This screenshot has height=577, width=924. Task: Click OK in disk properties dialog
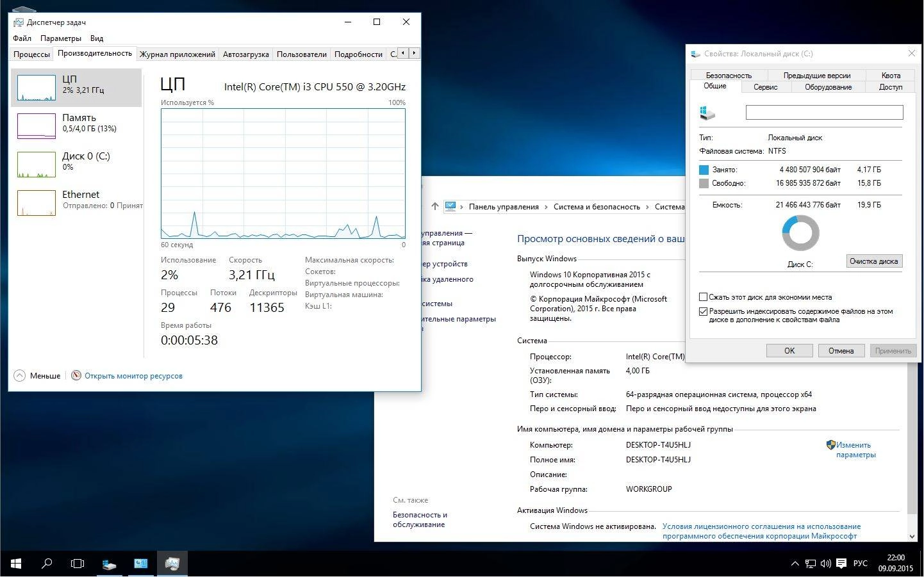tap(789, 351)
